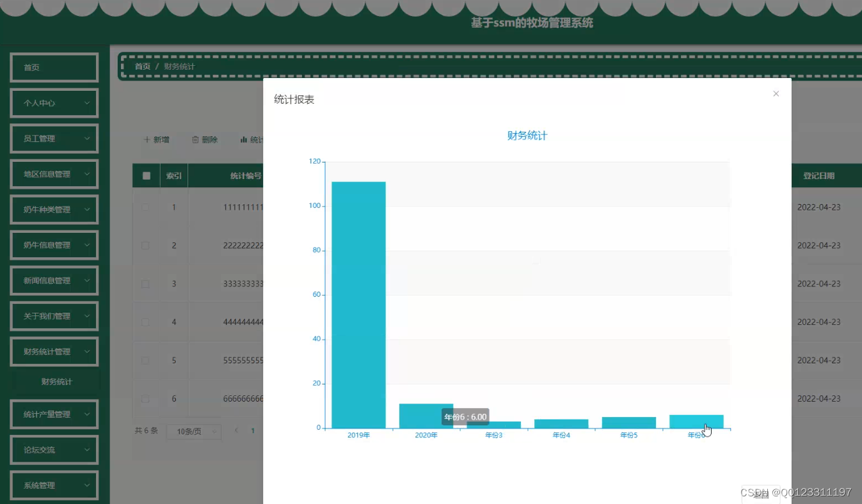
Task: Expand the 论坛交流 sidebar menu
Action: [54, 450]
